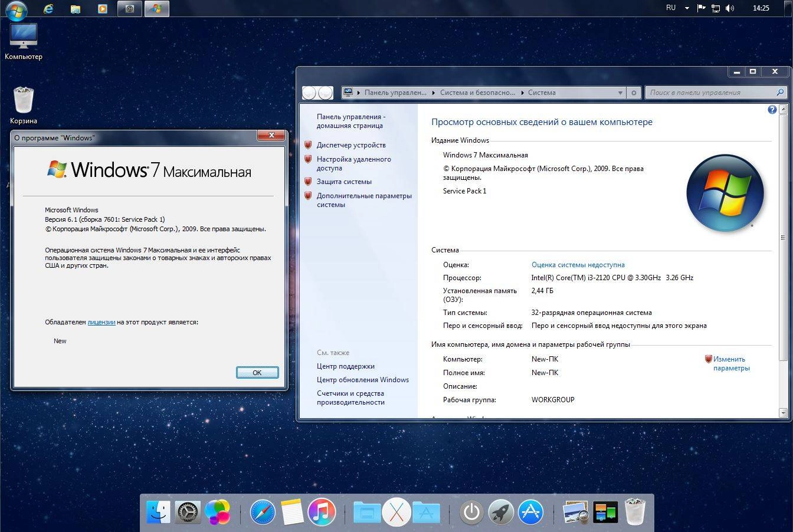
Task: Click the Оценка системы недоступна link
Action: [x=578, y=265]
